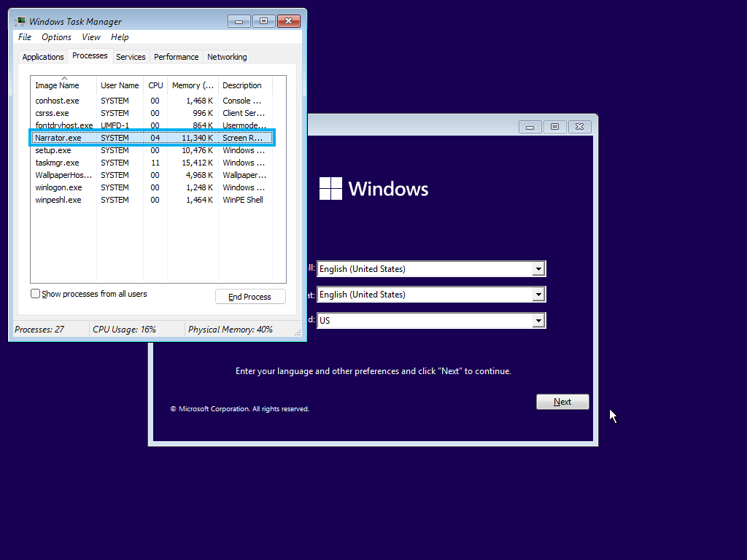The image size is (747, 560).
Task: Click UMFD-1 user name cell
Action: pyautogui.click(x=115, y=125)
